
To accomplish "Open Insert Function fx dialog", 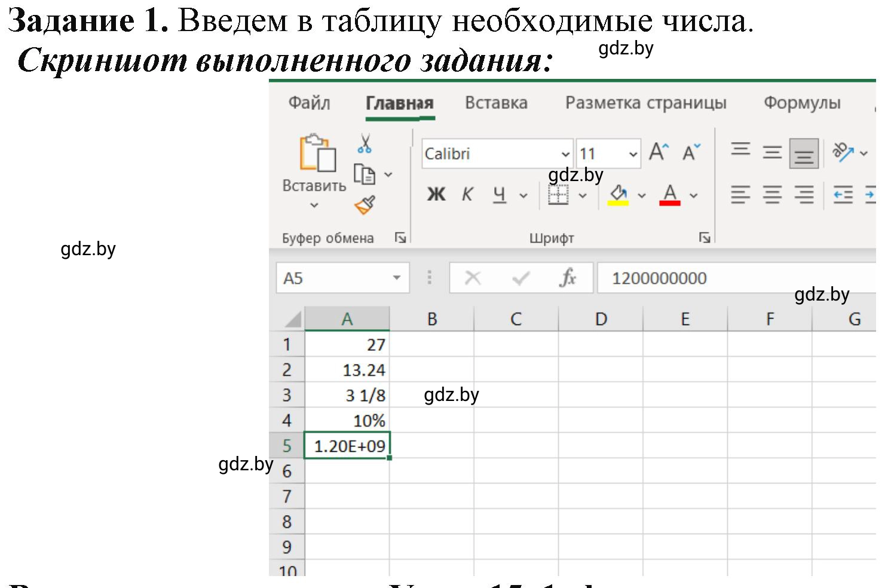I will [568, 277].
